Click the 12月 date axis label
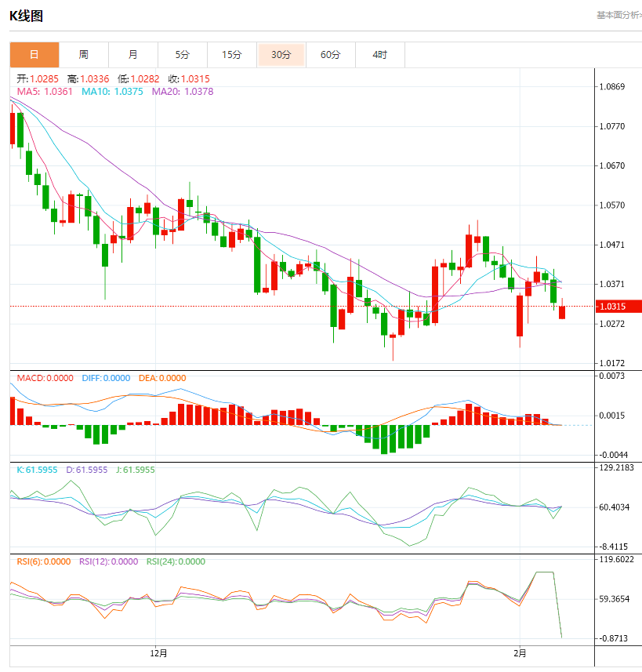The width and height of the screenshot is (642, 672). pyautogui.click(x=158, y=653)
